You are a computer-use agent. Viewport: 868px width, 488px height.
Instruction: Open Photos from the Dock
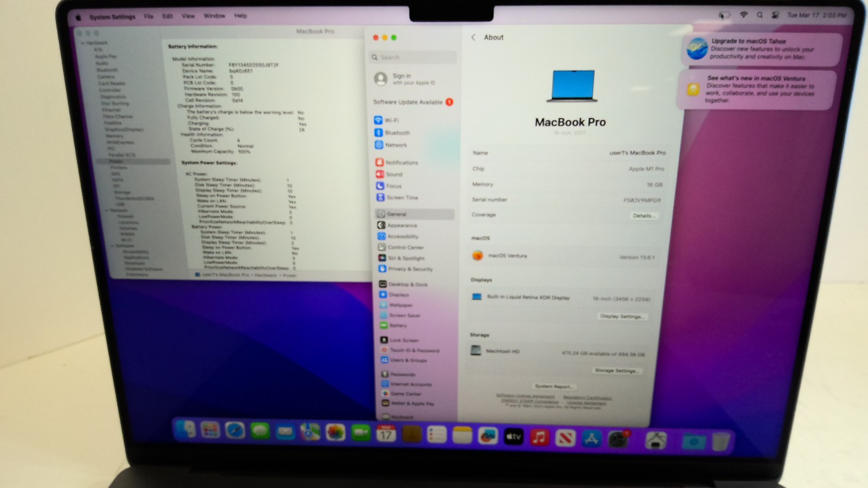click(x=335, y=433)
